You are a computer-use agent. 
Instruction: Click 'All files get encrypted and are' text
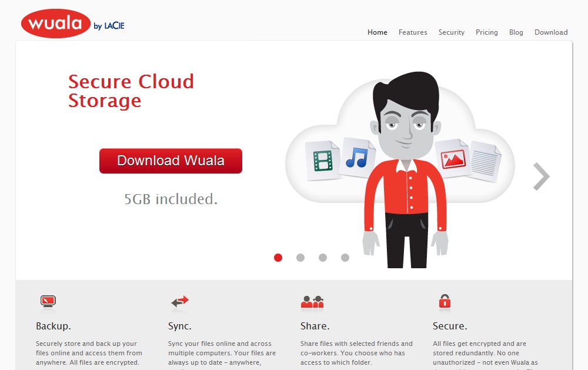coord(479,344)
